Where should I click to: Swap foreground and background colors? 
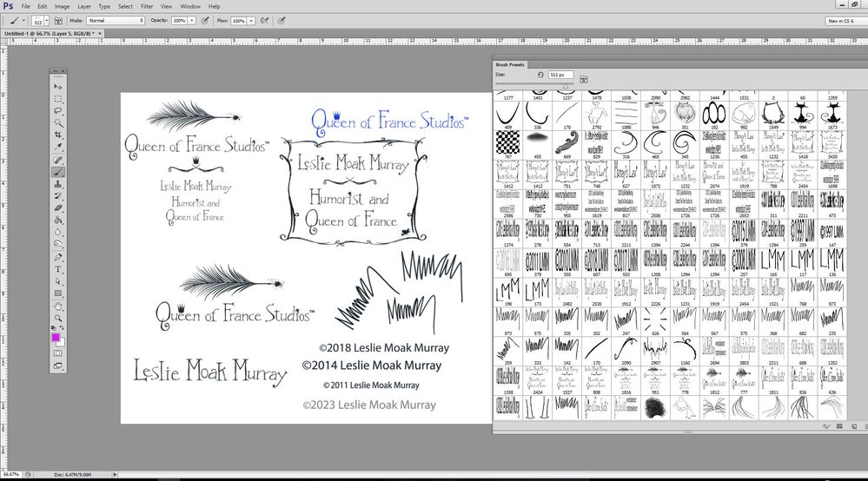[x=62, y=328]
